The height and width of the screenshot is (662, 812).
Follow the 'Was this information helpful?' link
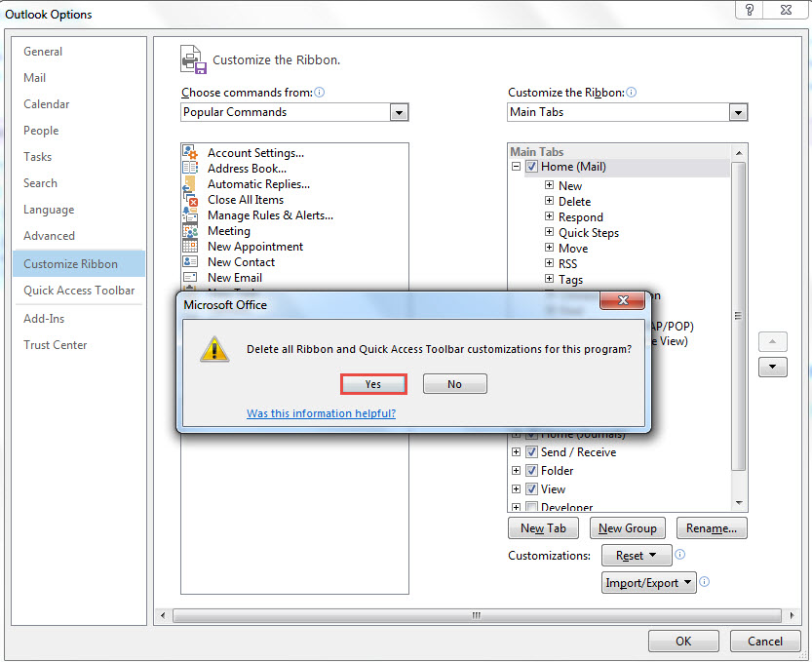pyautogui.click(x=321, y=413)
